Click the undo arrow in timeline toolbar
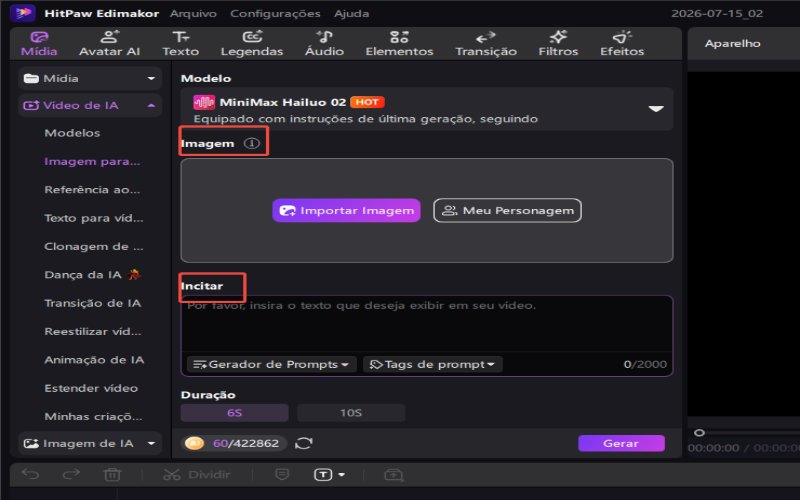Image resolution: width=800 pixels, height=500 pixels. (30, 474)
